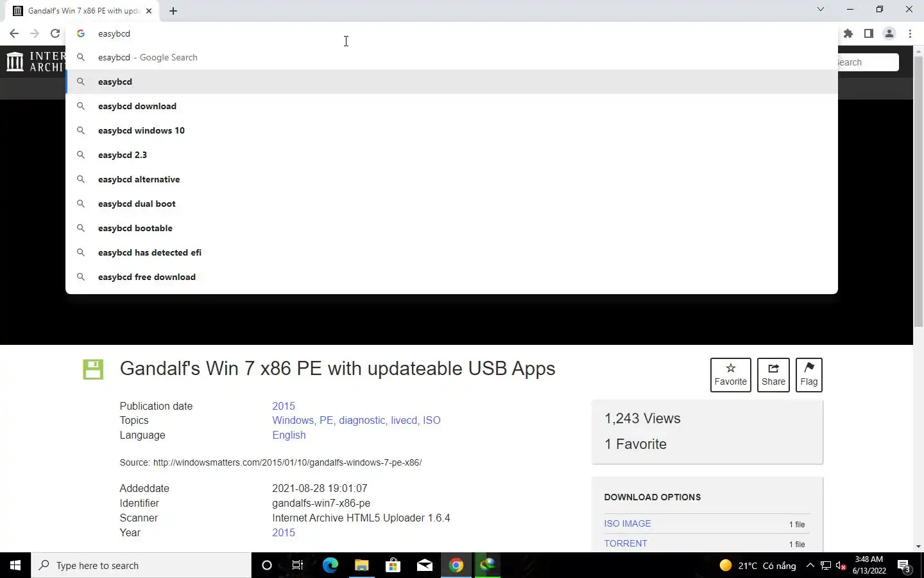
Task: Click the address bar containing 'easybcd'
Action: click(452, 33)
